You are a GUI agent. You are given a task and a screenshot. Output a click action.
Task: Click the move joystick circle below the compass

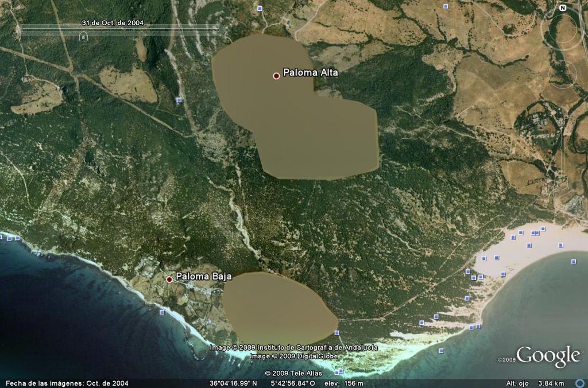coord(562,73)
